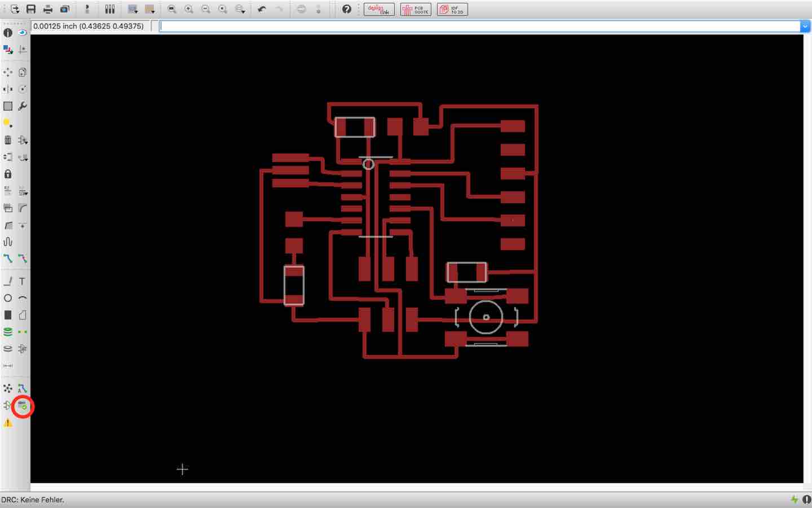
Task: Select the Circle tool
Action: point(8,298)
